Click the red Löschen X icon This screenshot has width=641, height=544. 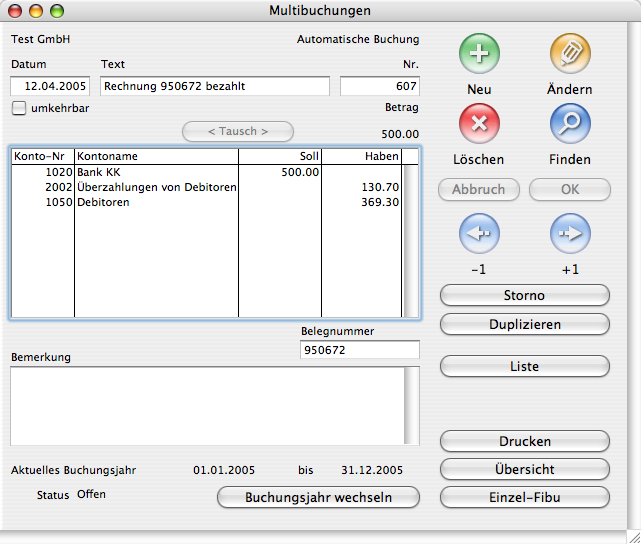click(x=479, y=124)
